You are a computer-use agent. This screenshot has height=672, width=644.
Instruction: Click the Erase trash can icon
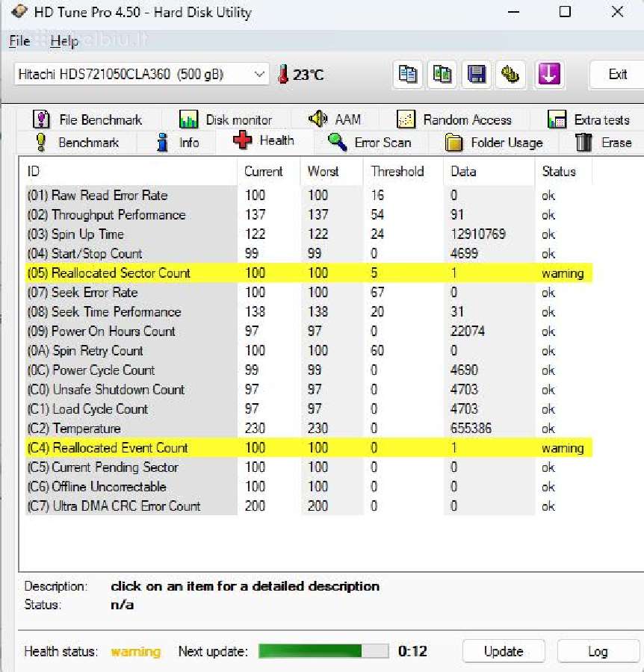(583, 143)
